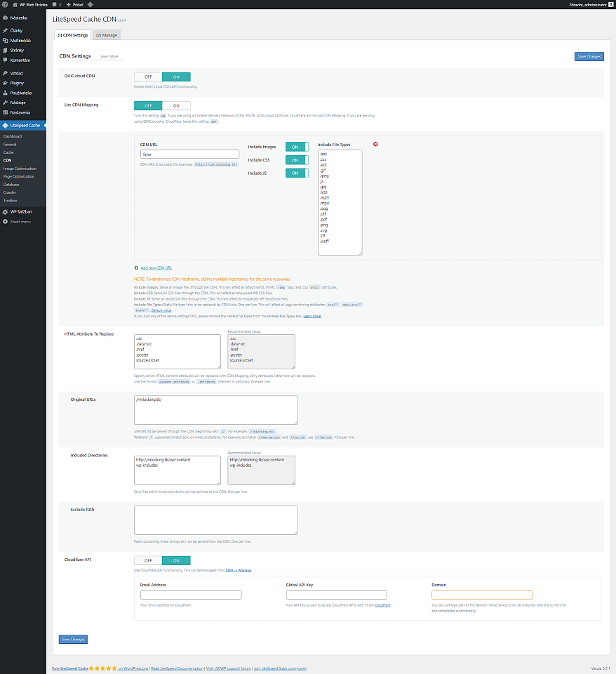The height and width of the screenshot is (674, 616).
Task: Expand the Pridať new content menu
Action: click(74, 4)
